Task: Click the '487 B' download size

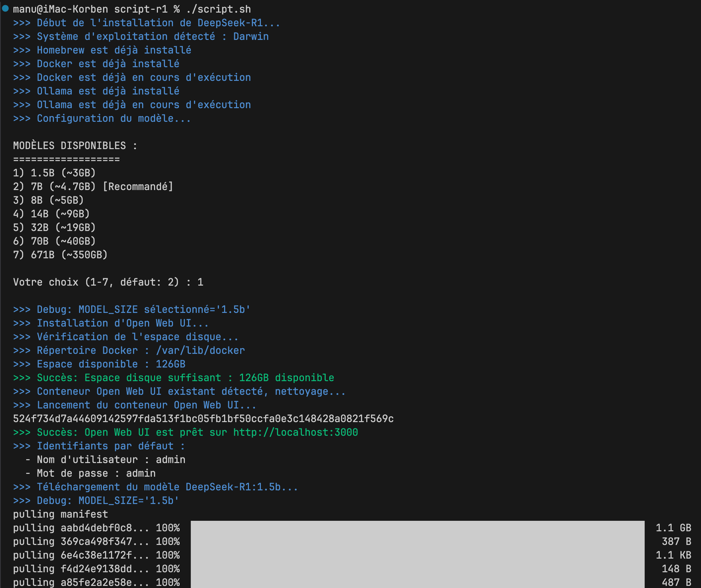Action: tap(676, 582)
